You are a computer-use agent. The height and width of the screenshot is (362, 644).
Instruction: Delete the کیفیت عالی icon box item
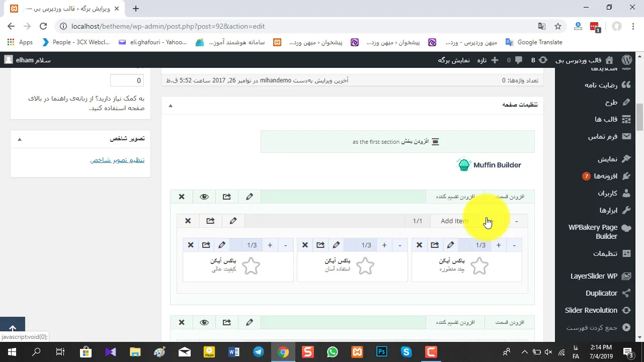pyautogui.click(x=191, y=245)
